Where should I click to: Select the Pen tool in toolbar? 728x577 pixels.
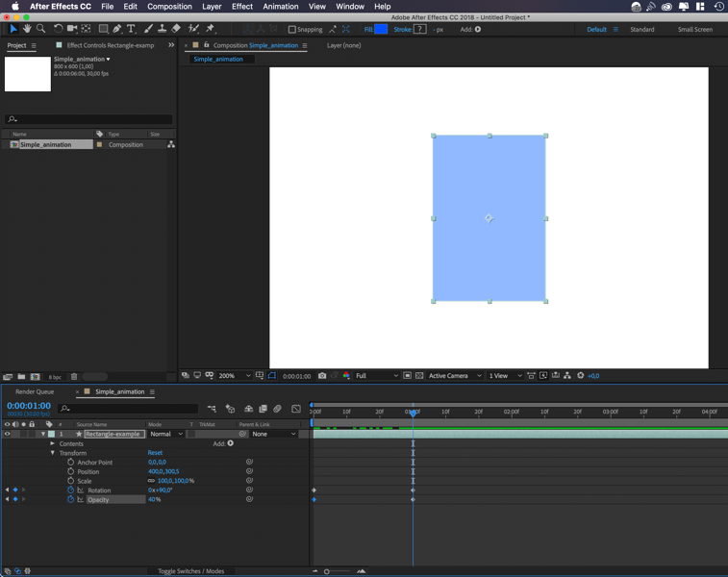[x=117, y=29]
